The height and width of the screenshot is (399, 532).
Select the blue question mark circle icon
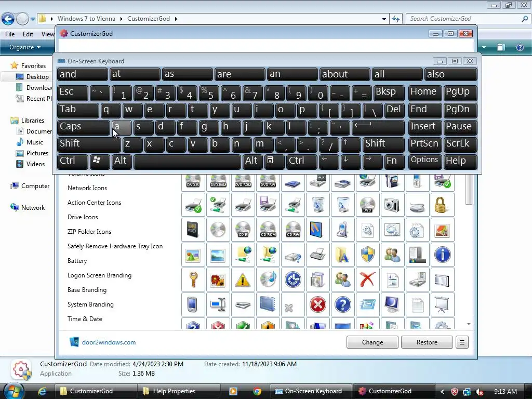click(x=343, y=304)
